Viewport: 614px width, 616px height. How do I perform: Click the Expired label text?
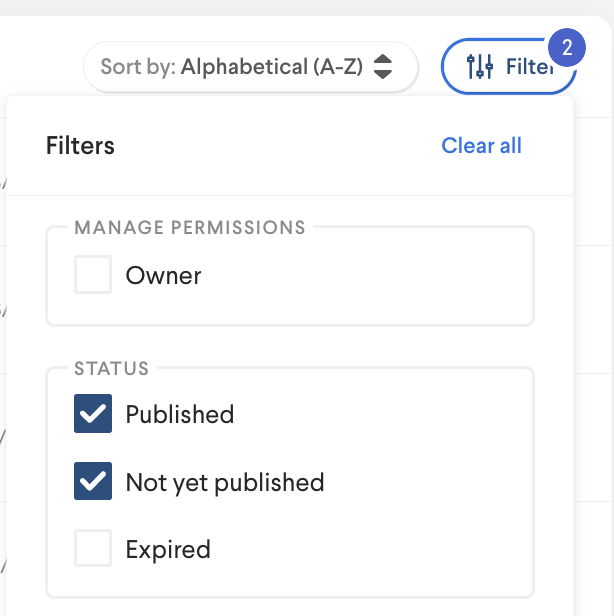168,549
